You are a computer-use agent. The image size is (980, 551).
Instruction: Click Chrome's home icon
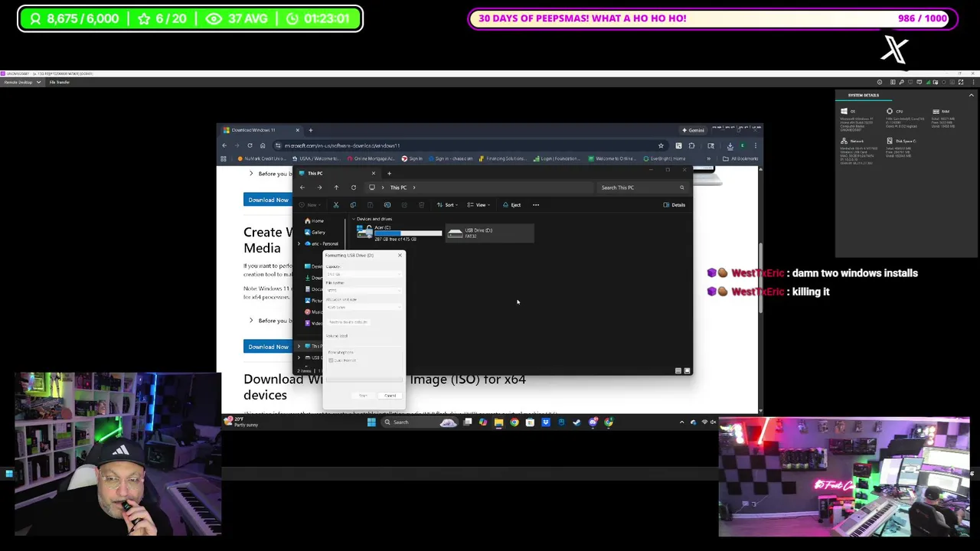coord(263,145)
